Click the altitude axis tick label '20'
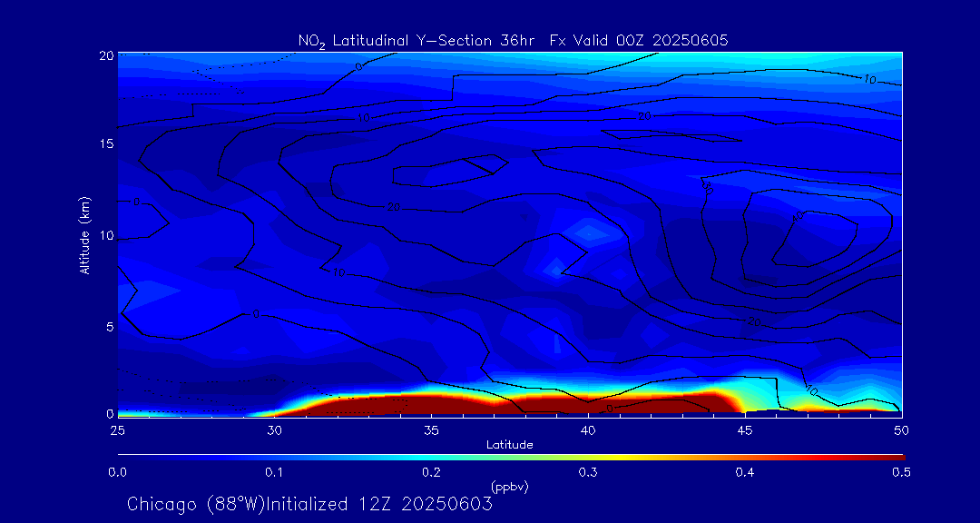980x523 pixels. pyautogui.click(x=106, y=55)
